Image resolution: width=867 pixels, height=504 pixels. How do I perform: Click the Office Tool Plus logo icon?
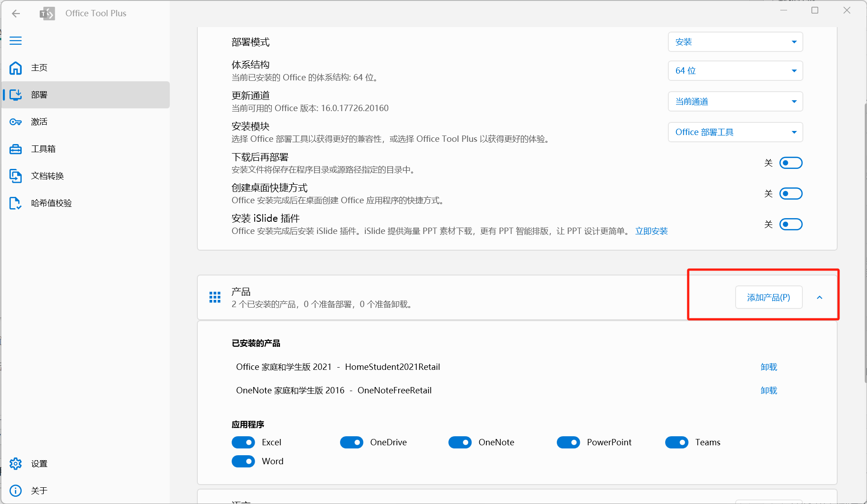(47, 14)
